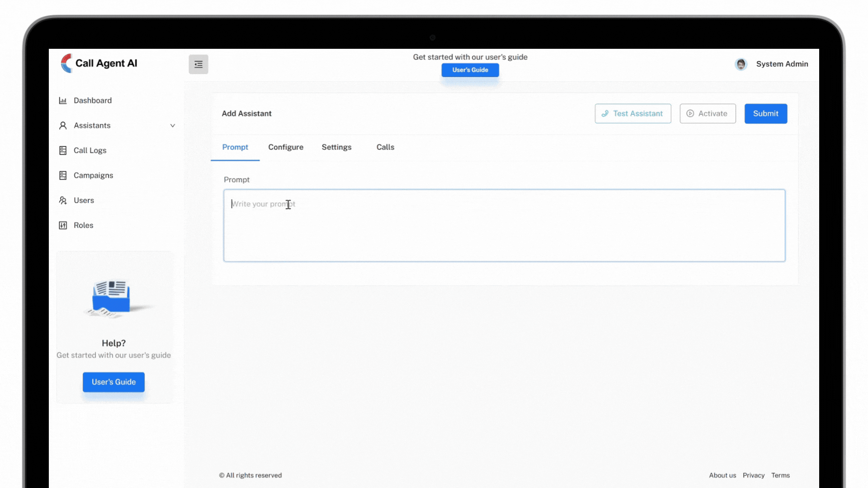868x488 pixels.
Task: Click the Call Agent AI logo
Action: pyautogui.click(x=99, y=63)
